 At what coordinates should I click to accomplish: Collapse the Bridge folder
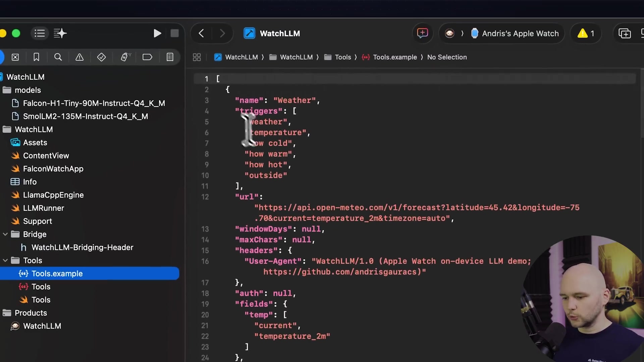click(x=5, y=234)
